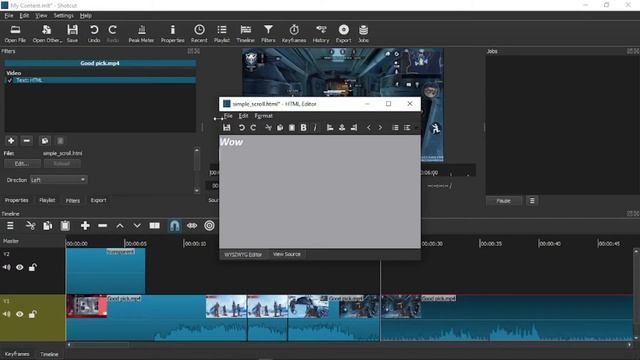Switch to the Properties tab below filters
The width and height of the screenshot is (640, 360).
pos(17,200)
